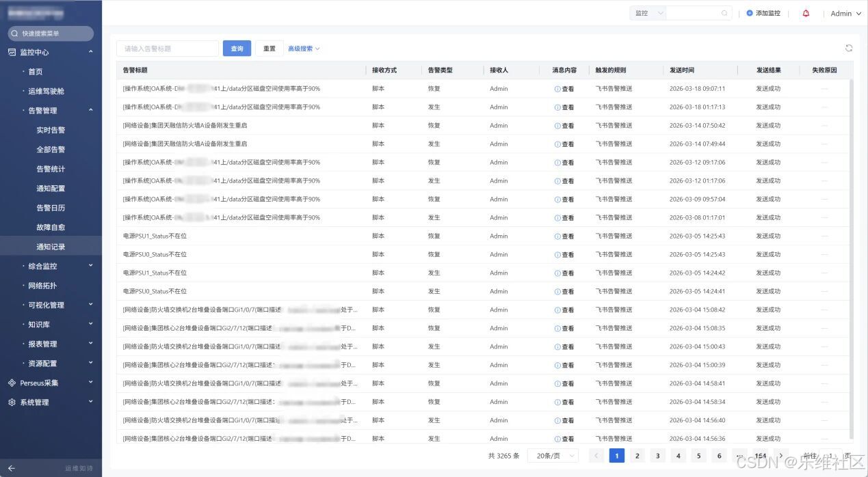868x477 pixels.
Task: Click info icon for 2026-03-04 15:08:35 row
Action: pos(557,329)
